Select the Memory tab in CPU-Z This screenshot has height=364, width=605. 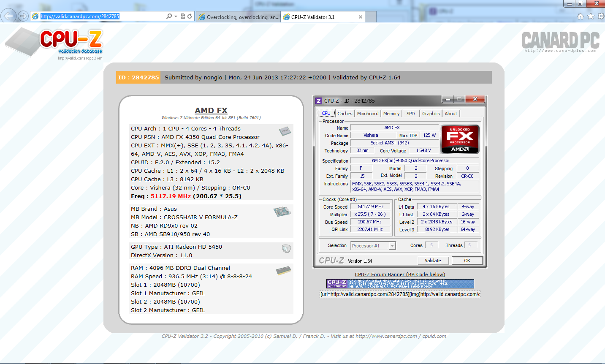(x=391, y=114)
